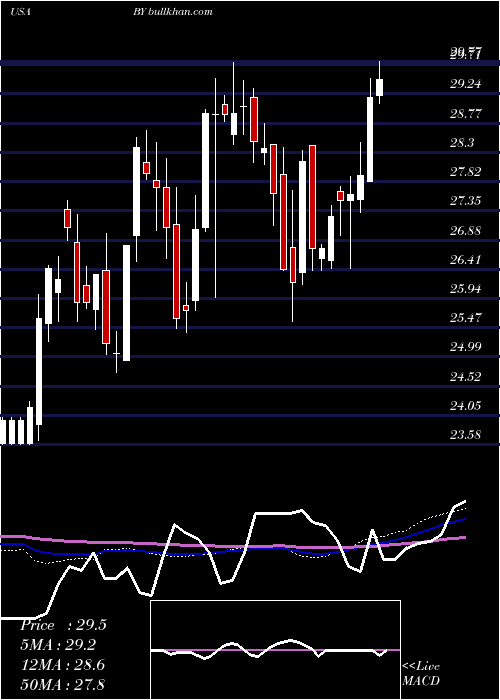500x700 pixels.
Task: Click the '50MA : 27.8' readout
Action: point(62,684)
